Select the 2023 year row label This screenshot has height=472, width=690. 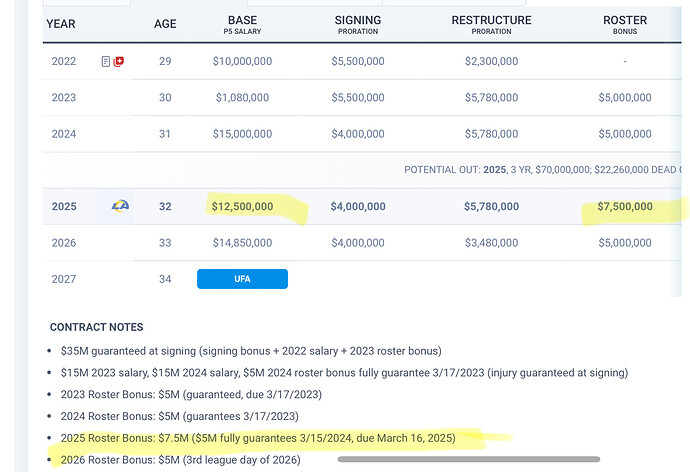point(64,98)
